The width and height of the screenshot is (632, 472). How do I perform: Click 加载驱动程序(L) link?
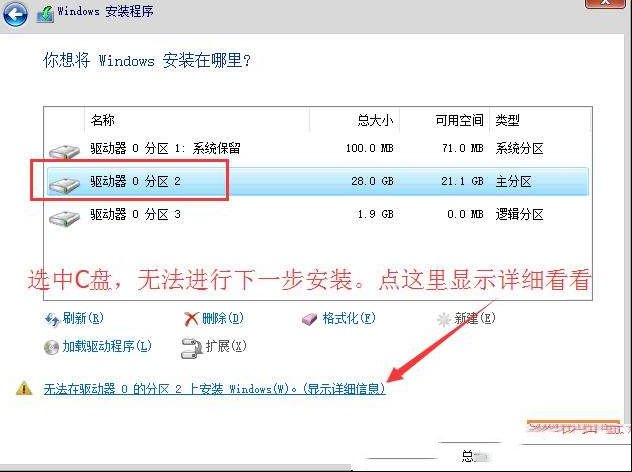[x=107, y=346]
